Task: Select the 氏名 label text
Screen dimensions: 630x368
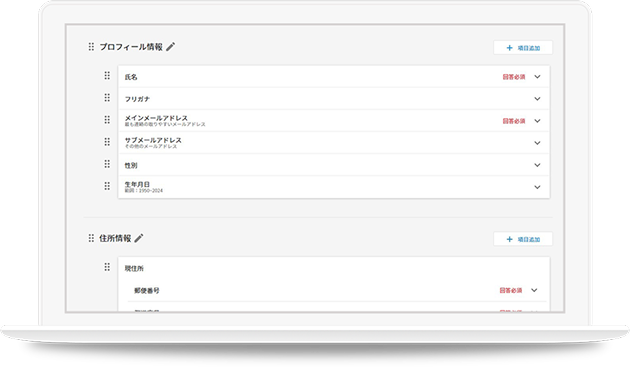Action: point(131,77)
